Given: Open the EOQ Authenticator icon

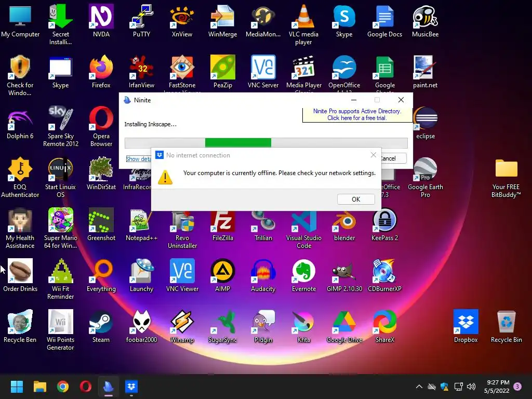Looking at the screenshot, I should (x=20, y=178).
